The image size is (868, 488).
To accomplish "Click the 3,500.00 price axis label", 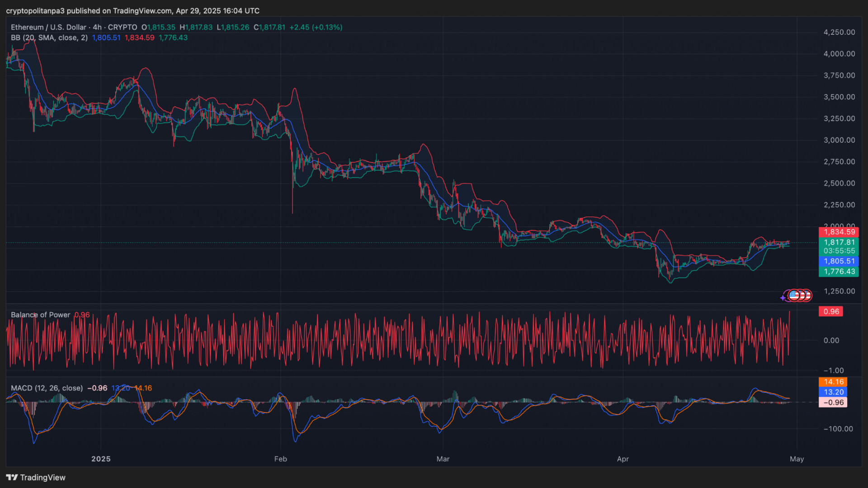I will [x=839, y=97].
